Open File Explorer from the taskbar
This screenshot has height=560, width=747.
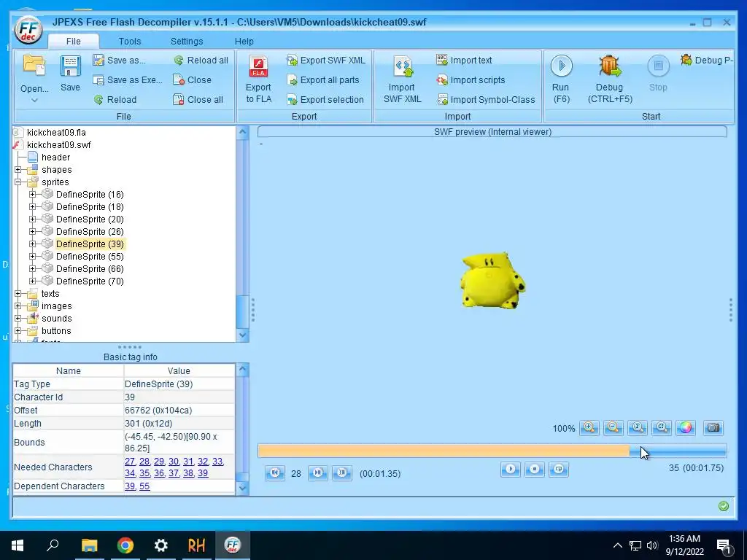click(89, 545)
